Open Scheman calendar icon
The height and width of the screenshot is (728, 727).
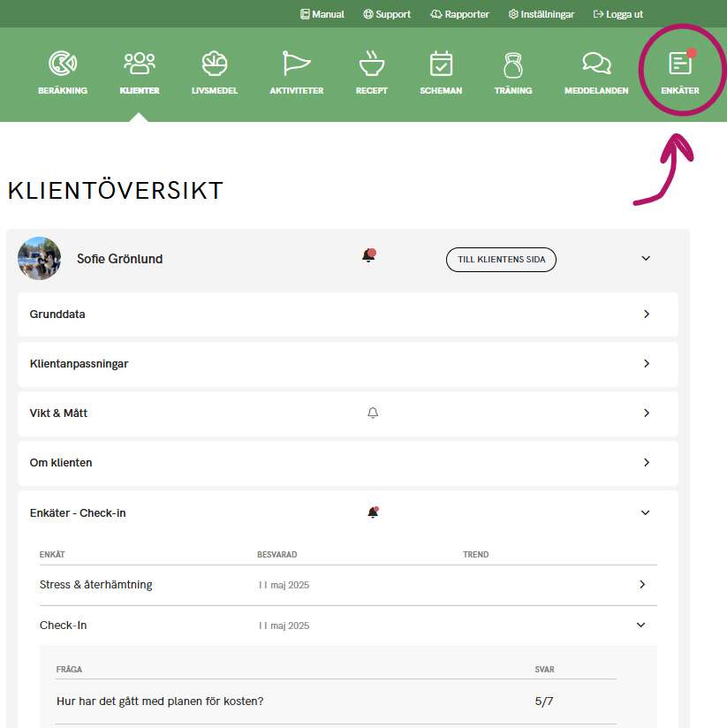click(x=441, y=64)
